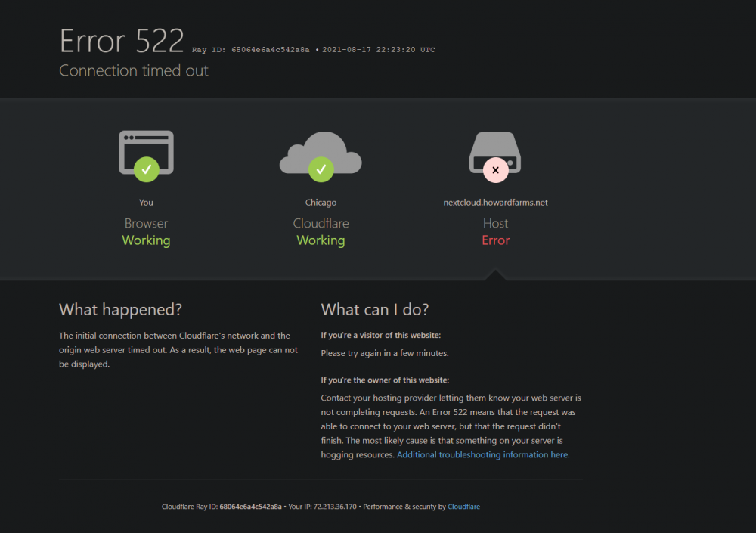Click the Host label
756x533 pixels.
pos(496,223)
